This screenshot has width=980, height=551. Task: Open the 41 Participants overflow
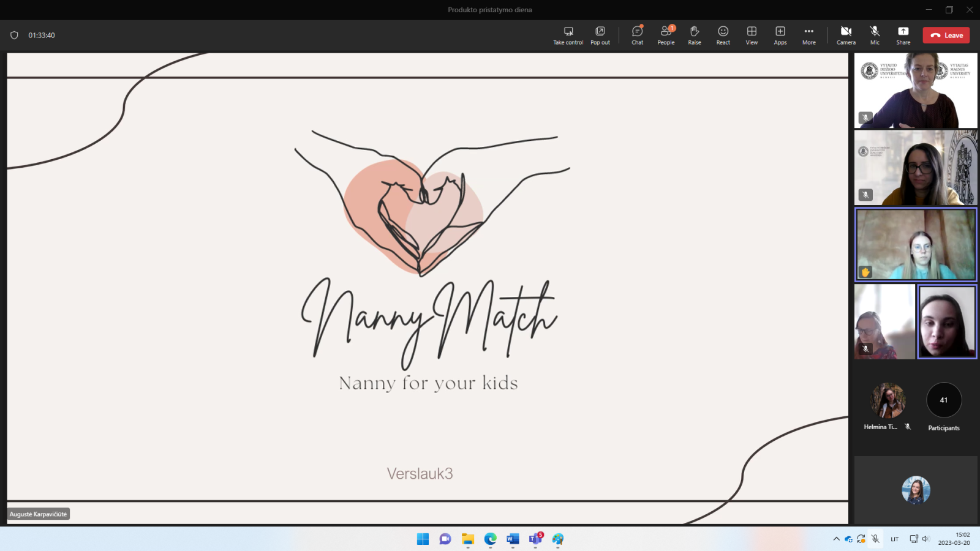click(943, 400)
